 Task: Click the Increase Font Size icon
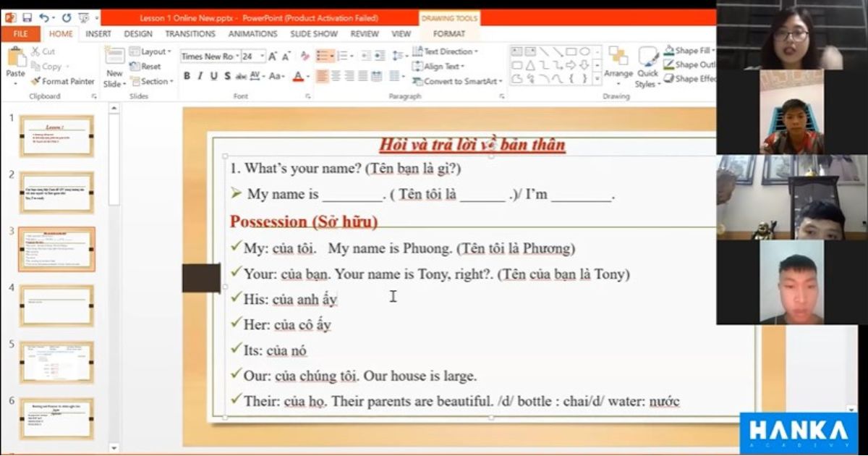click(271, 56)
